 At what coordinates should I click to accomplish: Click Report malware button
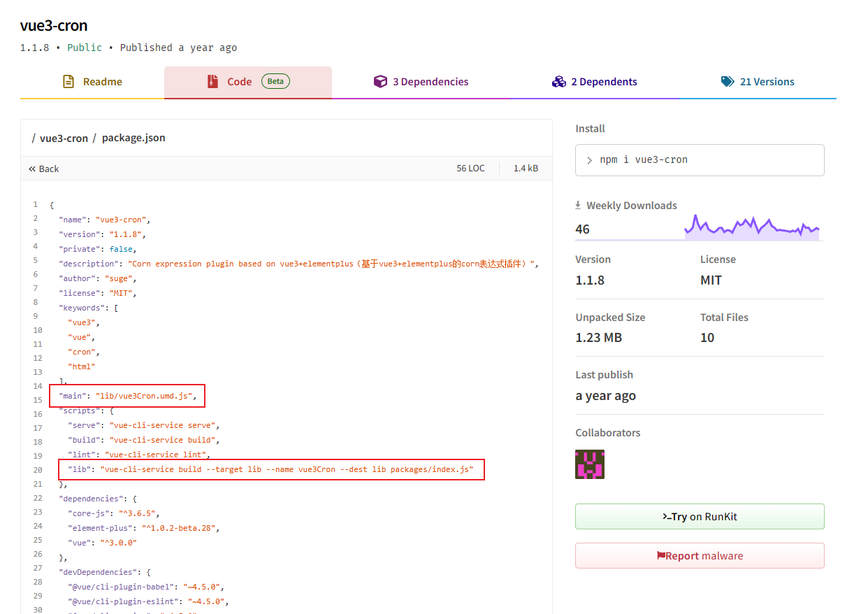[700, 556]
